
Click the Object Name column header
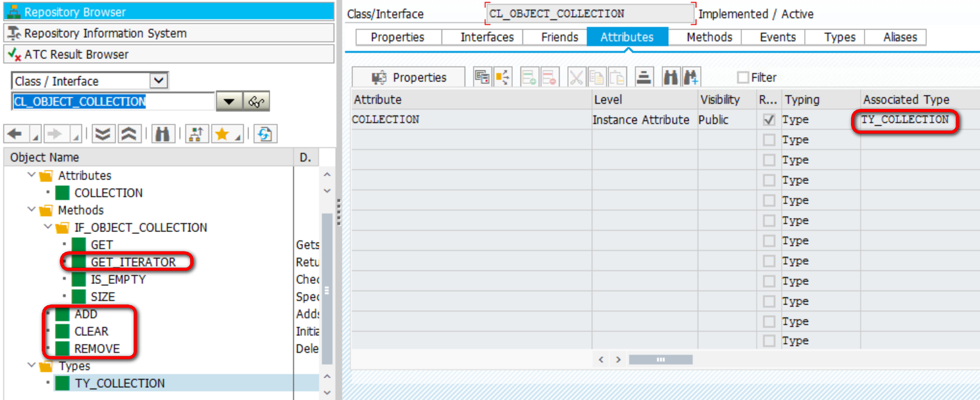tap(148, 158)
